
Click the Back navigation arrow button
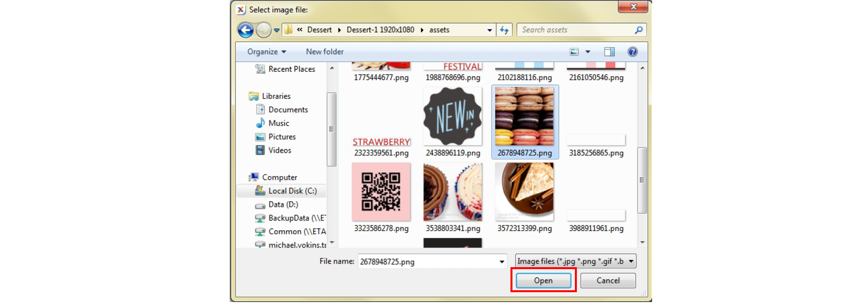tap(245, 30)
